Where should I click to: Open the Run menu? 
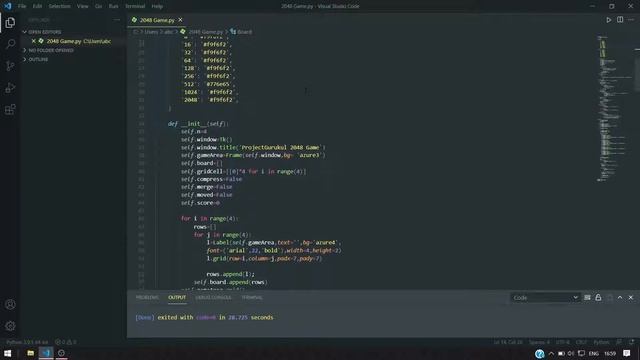pos(113,6)
